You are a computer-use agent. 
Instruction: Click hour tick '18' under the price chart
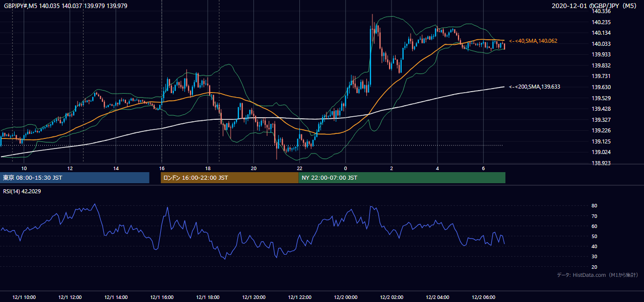208,168
